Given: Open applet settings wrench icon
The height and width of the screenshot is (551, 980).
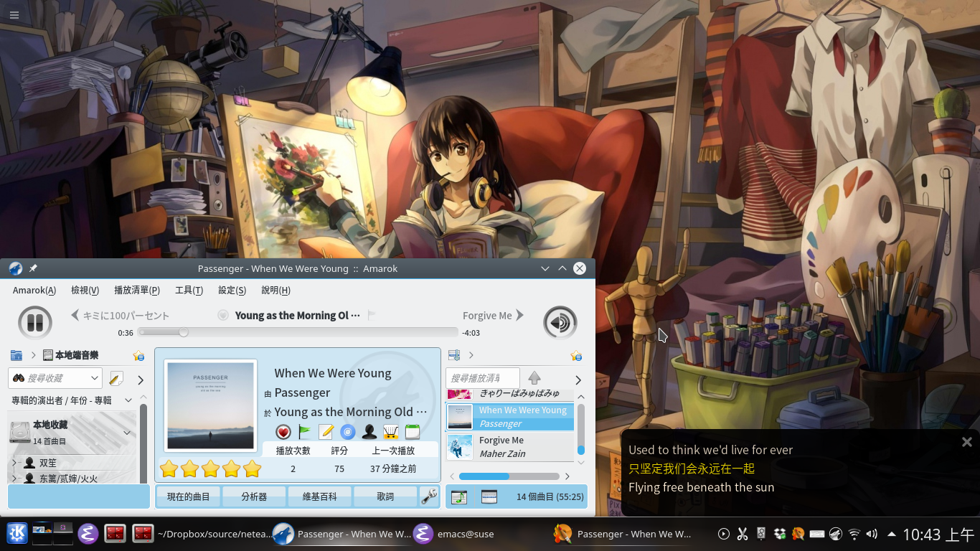Looking at the screenshot, I should click(x=430, y=496).
